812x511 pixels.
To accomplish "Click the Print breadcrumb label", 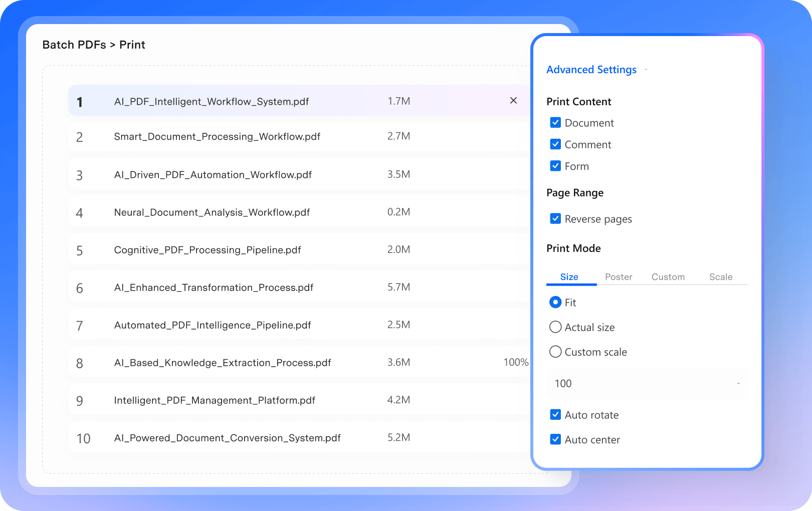I will (x=132, y=45).
